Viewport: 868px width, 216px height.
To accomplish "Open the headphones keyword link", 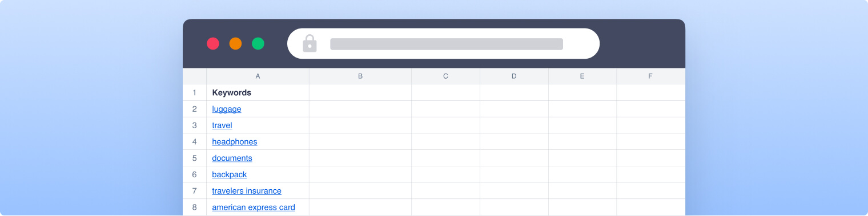I will click(x=235, y=141).
